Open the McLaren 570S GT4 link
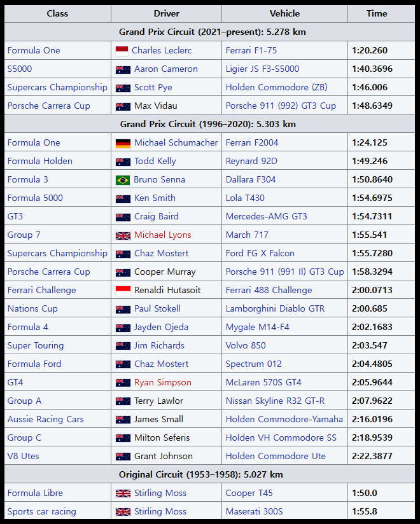The image size is (420, 524). click(x=263, y=382)
